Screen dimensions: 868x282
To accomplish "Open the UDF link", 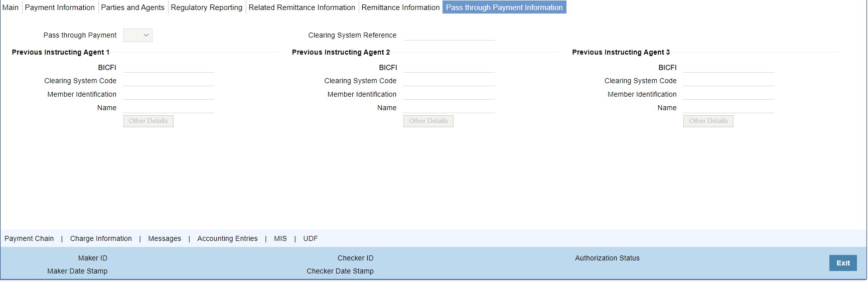I will click(x=311, y=239).
